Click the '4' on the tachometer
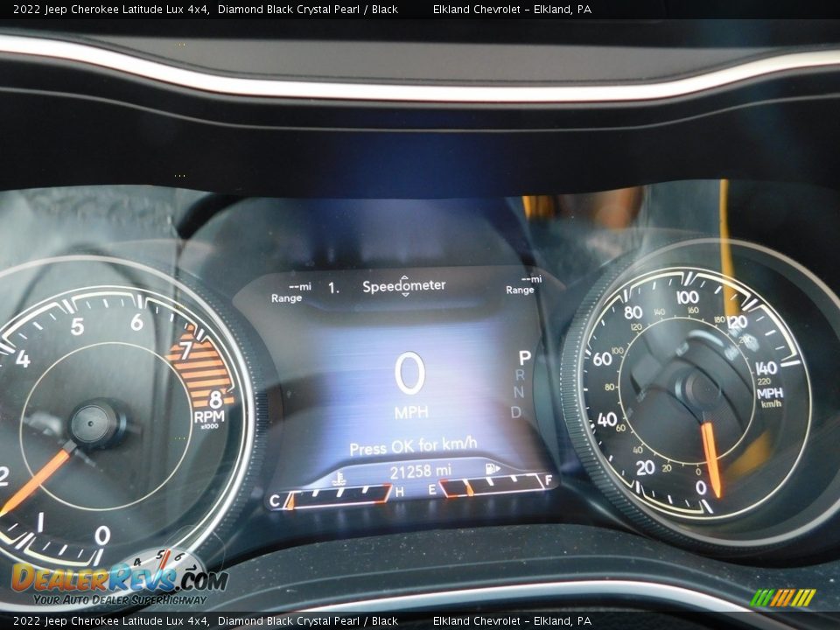This screenshot has height=630, width=840. tap(23, 359)
